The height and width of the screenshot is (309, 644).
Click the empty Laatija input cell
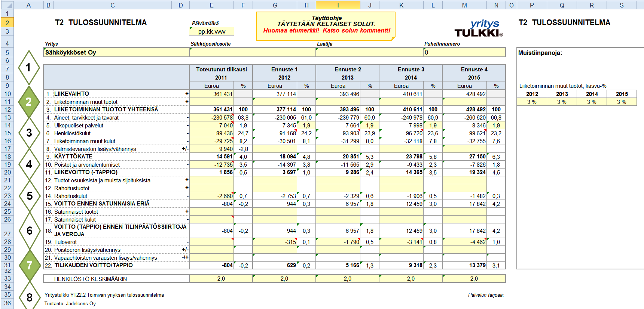point(370,52)
